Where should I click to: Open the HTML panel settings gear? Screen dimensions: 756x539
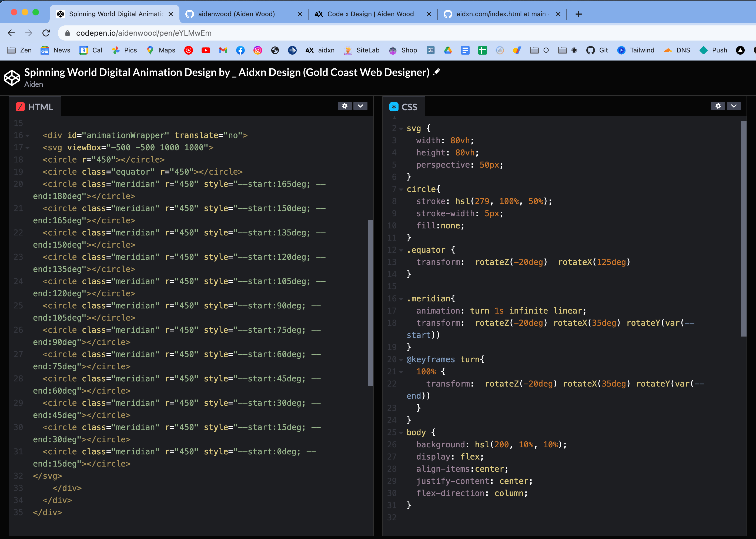[x=345, y=106]
